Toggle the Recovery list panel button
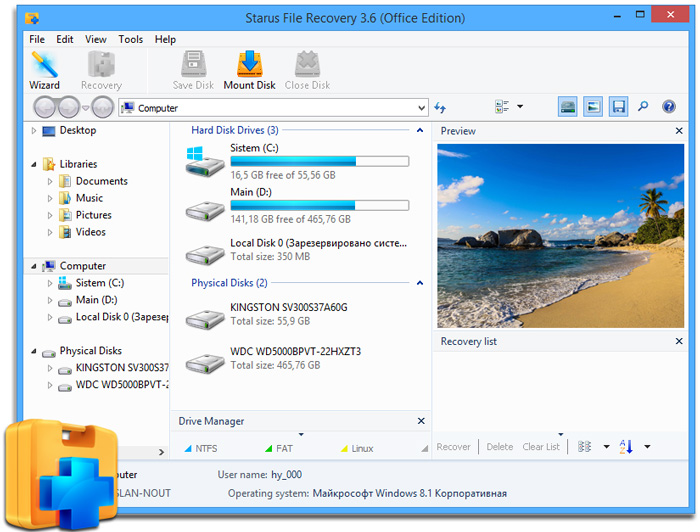700x532 pixels. [618, 107]
